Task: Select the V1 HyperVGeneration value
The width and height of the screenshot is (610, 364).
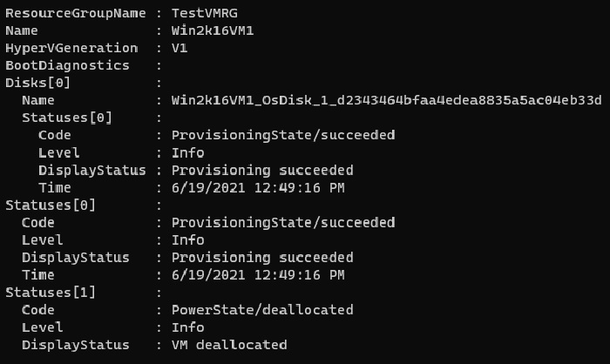Action: [x=180, y=48]
